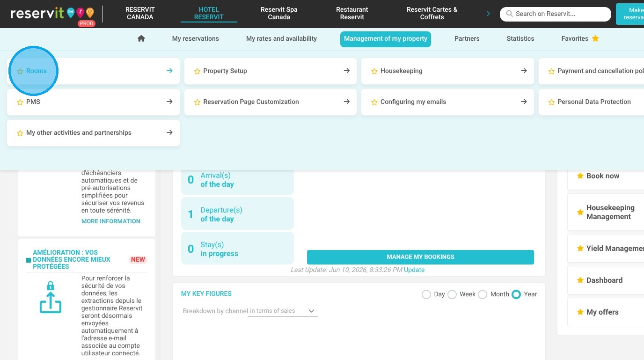This screenshot has height=360, width=644.
Task: Click star beside My offers
Action: point(580,312)
